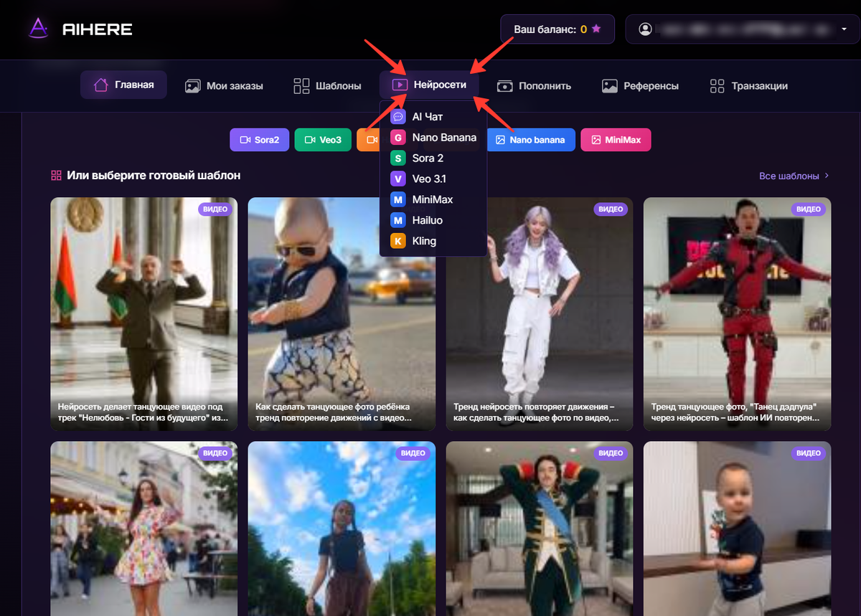
Task: Click ВИДЕО badge on purple-haired girl card
Action: tap(611, 209)
